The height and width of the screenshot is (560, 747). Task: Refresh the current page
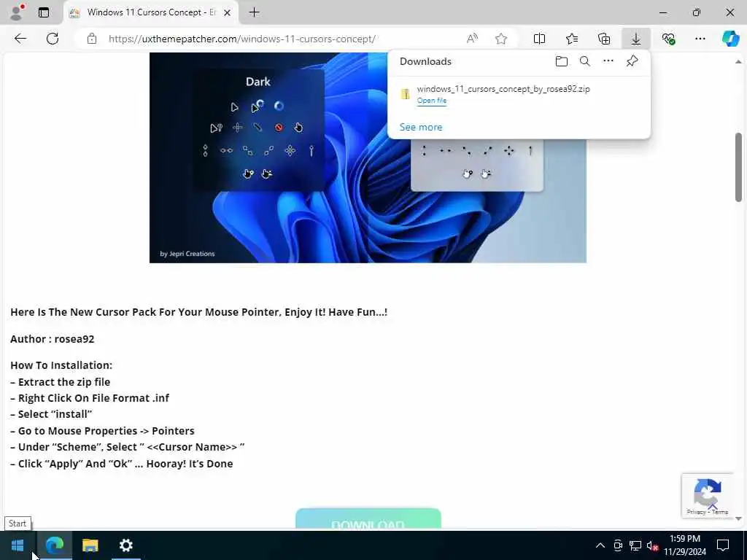tap(53, 39)
